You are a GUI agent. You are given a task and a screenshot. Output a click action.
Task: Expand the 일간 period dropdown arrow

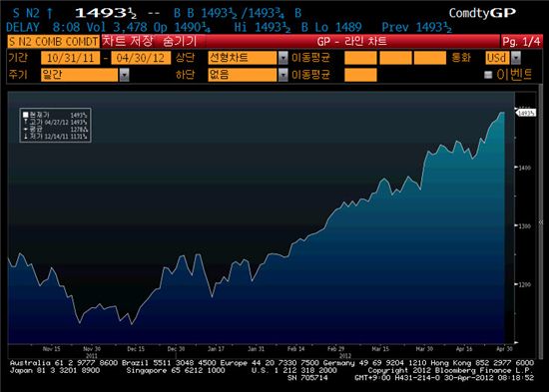125,75
